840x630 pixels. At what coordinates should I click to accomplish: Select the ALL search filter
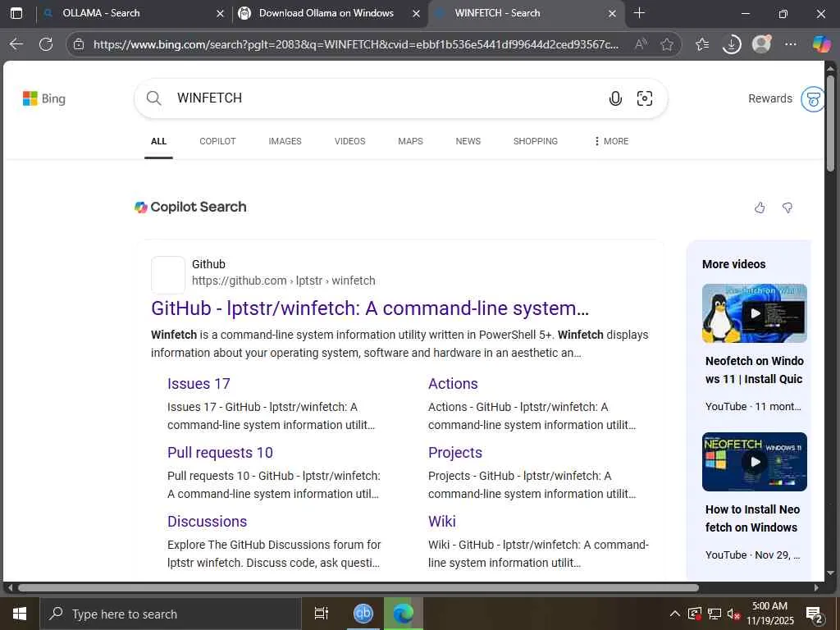[x=158, y=141]
